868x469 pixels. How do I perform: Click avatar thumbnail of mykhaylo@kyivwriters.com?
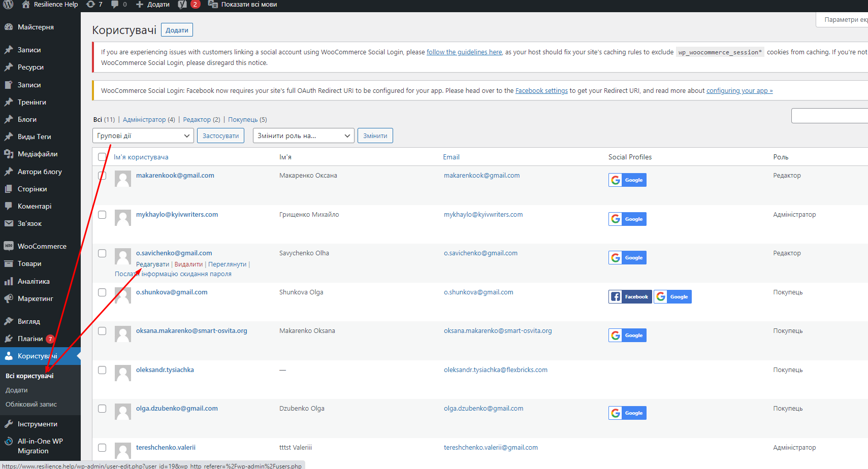tap(123, 218)
